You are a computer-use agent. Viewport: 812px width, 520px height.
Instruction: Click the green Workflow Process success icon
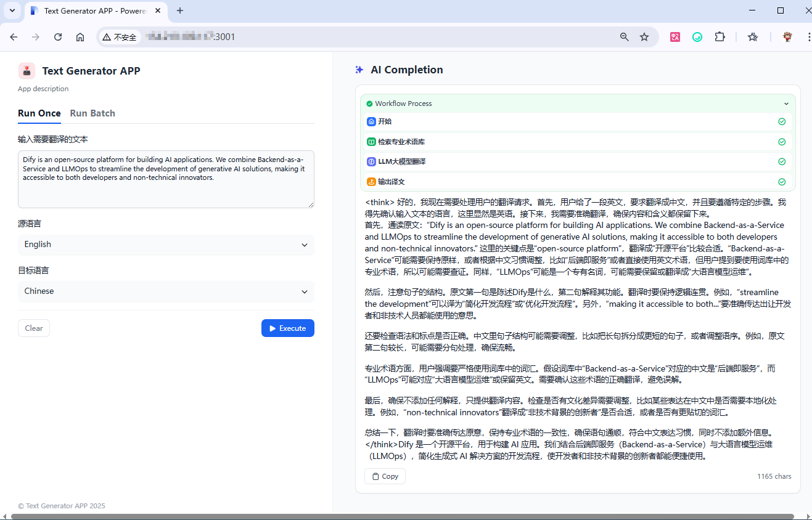point(369,104)
